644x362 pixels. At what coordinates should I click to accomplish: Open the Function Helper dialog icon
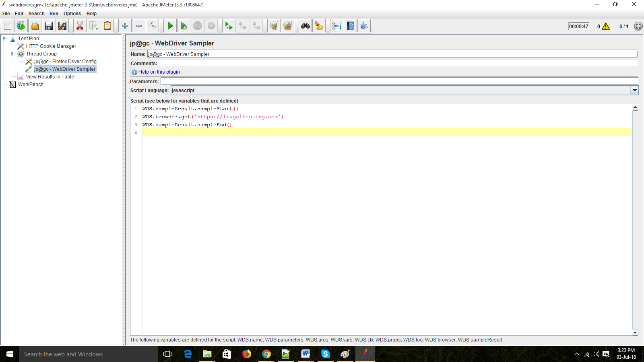click(x=336, y=26)
